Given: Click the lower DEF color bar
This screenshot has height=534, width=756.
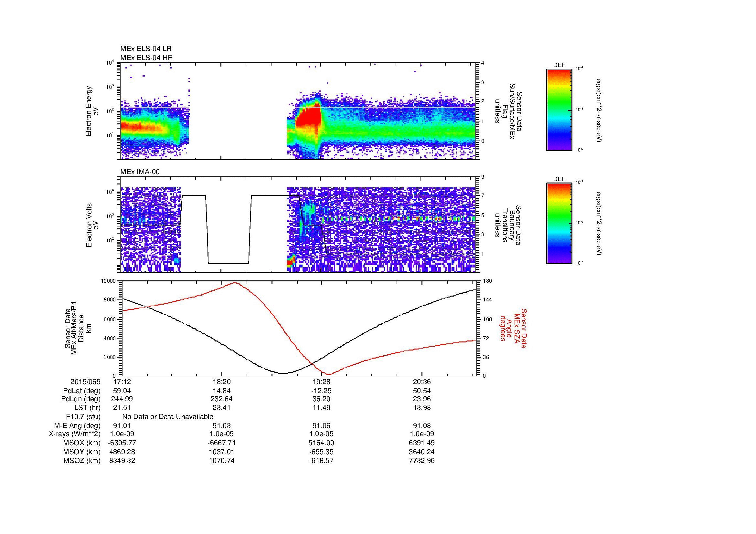Looking at the screenshot, I should (x=559, y=224).
